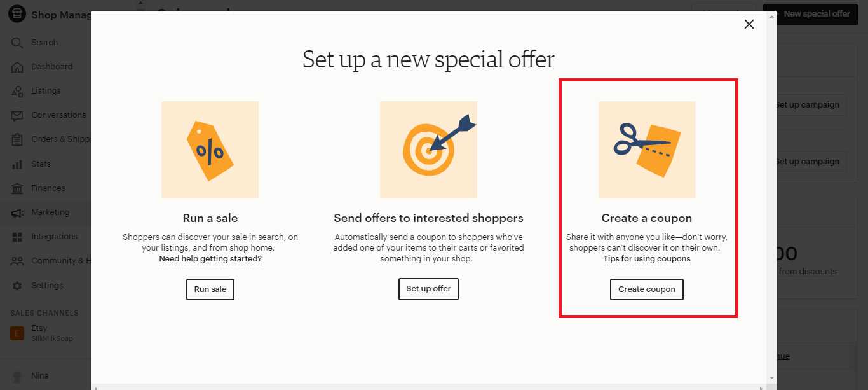Open Conversations envelope icon
Viewport: 868px width, 390px height.
coord(17,115)
